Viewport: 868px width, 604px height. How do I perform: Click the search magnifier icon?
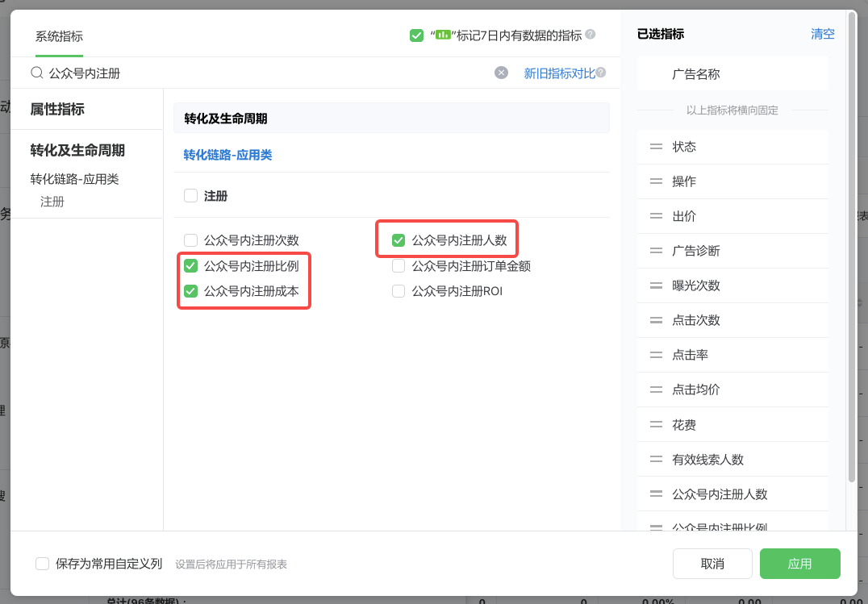37,73
